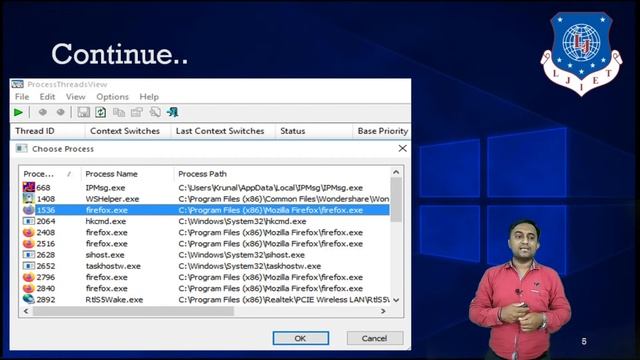This screenshot has width=640, height=360.
Task: Sort by the Process Name column header
Action: (127, 174)
